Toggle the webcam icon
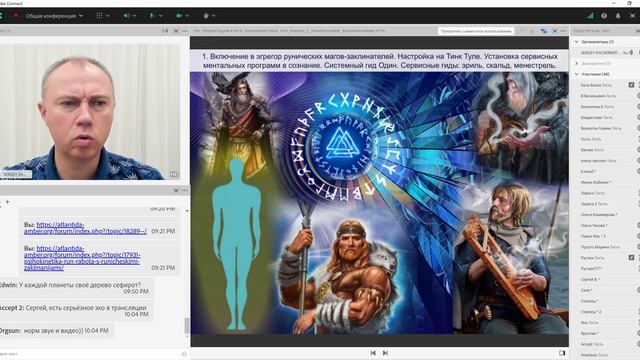This screenshot has width=640, height=360. point(179,16)
